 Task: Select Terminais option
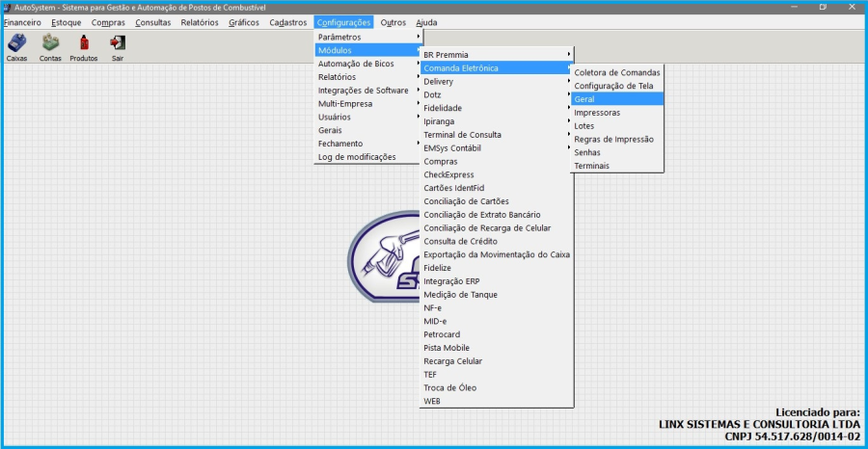[616, 166]
